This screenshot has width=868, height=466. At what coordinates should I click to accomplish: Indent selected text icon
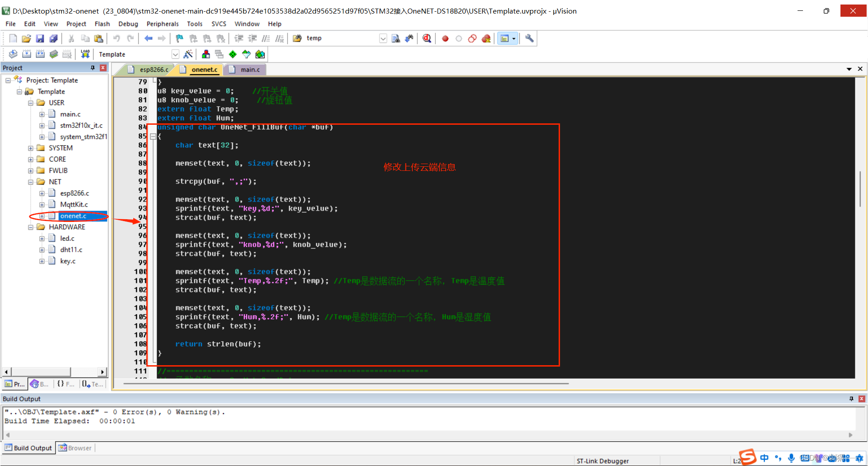point(239,38)
